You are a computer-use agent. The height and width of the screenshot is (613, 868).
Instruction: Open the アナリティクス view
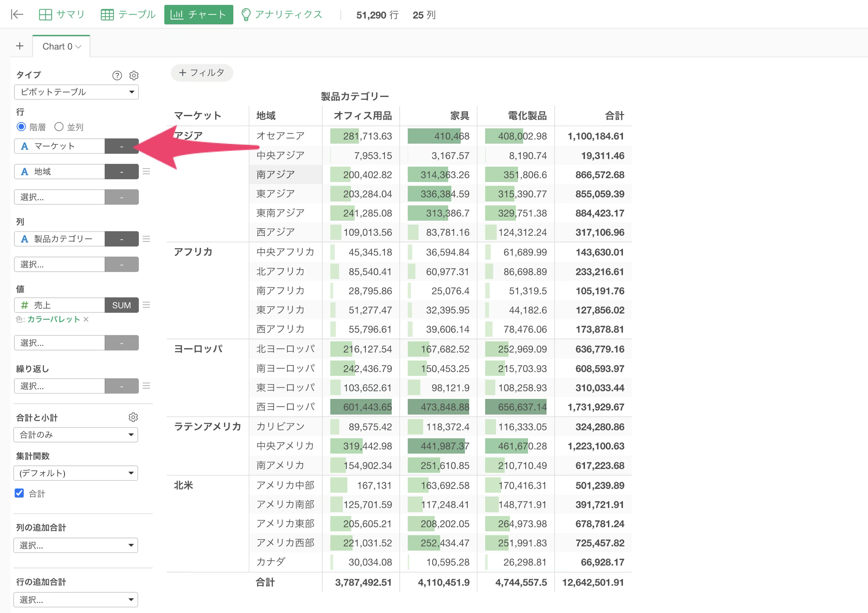282,14
